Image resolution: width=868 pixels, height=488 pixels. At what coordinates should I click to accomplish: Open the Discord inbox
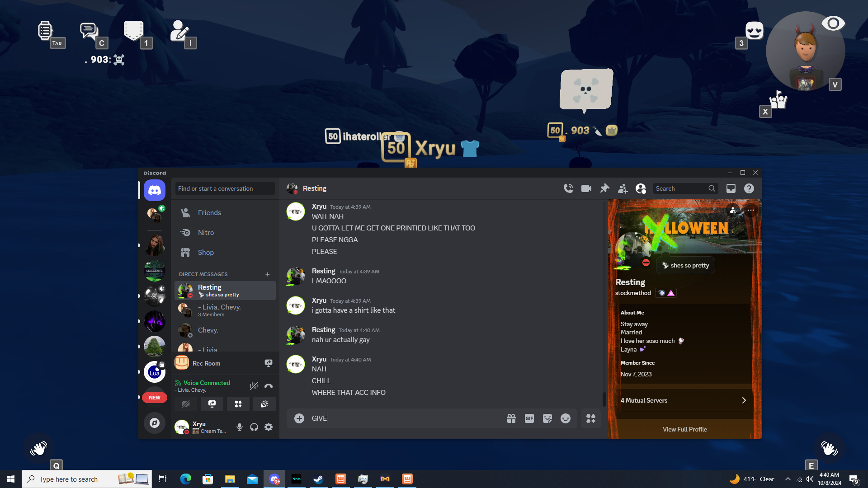pyautogui.click(x=731, y=188)
